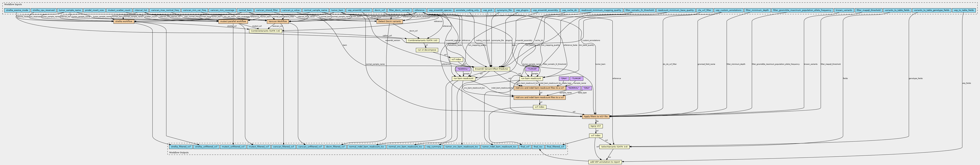
Task: Open the mutect parallel workflow step
Action: 233,22
